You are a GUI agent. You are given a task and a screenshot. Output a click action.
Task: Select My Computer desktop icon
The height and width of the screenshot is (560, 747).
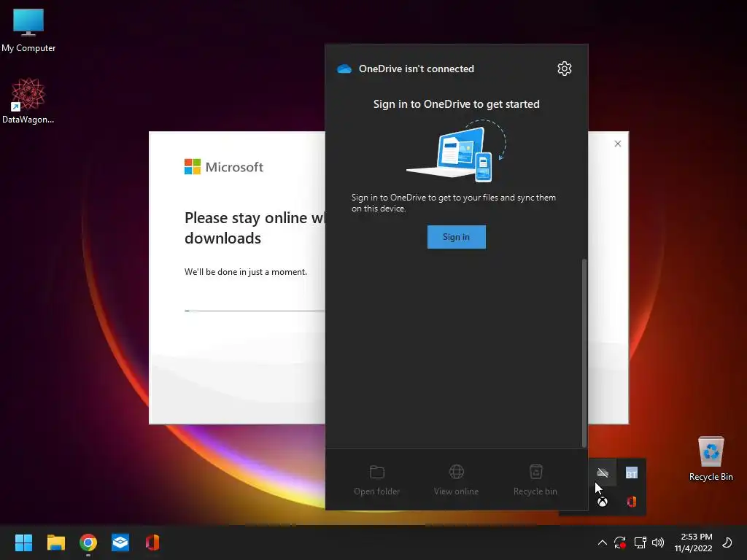(28, 31)
